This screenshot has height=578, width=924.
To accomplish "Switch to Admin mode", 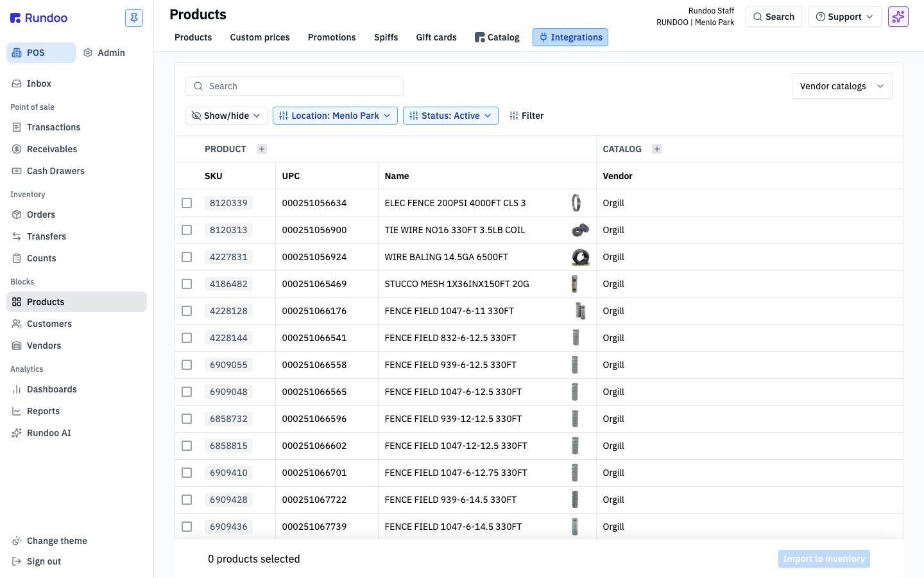I will (105, 53).
